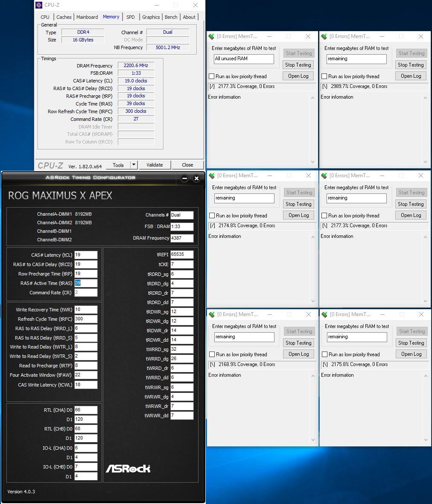Click the megabytes input in the 2168.9% coverage window
Screen dimensions: 432x504
pyautogui.click(x=245, y=337)
